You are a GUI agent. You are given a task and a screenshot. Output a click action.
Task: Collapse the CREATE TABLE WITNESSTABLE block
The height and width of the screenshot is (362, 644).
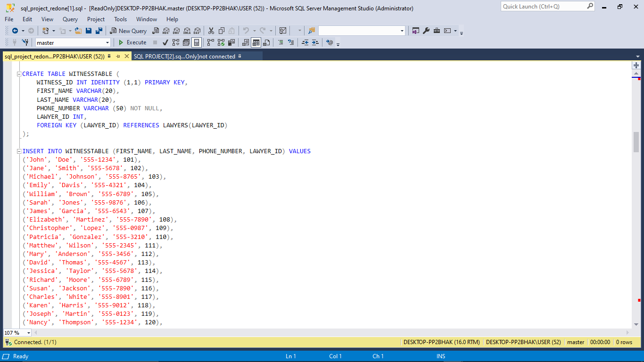19,74
